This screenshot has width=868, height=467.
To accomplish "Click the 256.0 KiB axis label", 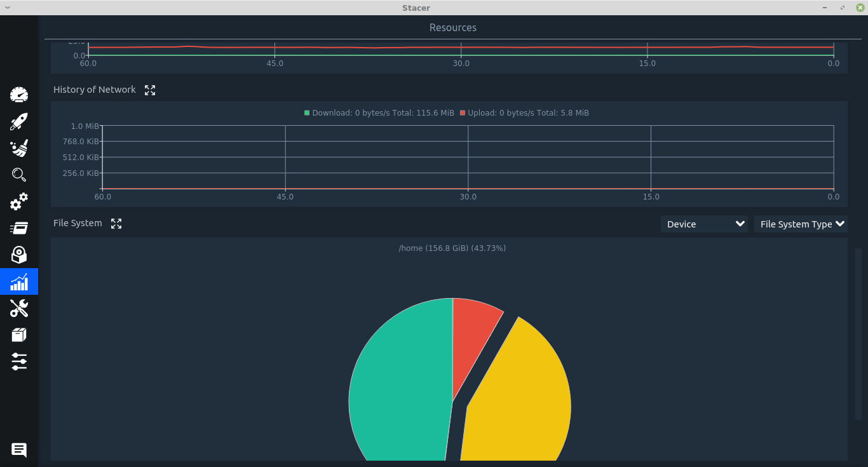I will tap(81, 173).
